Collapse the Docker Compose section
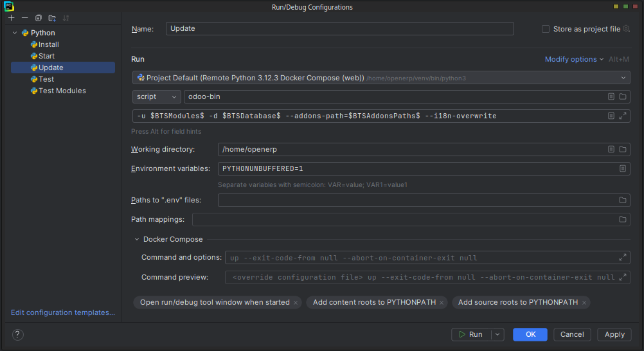The image size is (644, 351). click(x=137, y=239)
